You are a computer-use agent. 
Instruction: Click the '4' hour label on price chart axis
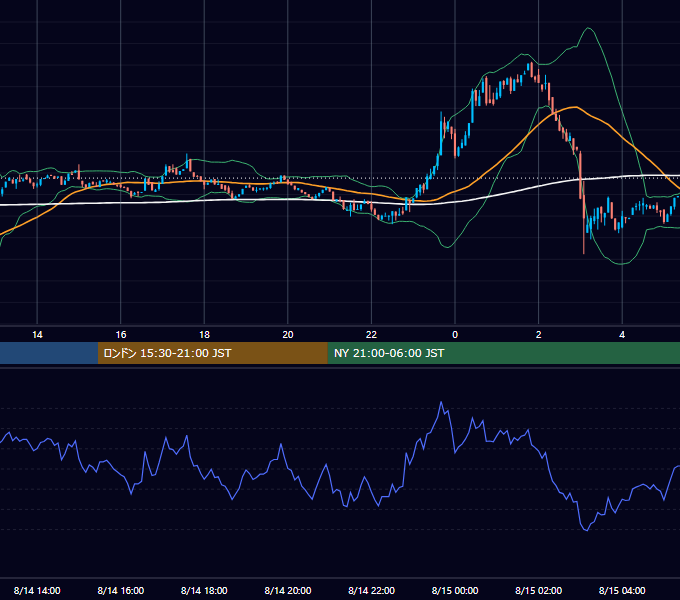pos(622,335)
